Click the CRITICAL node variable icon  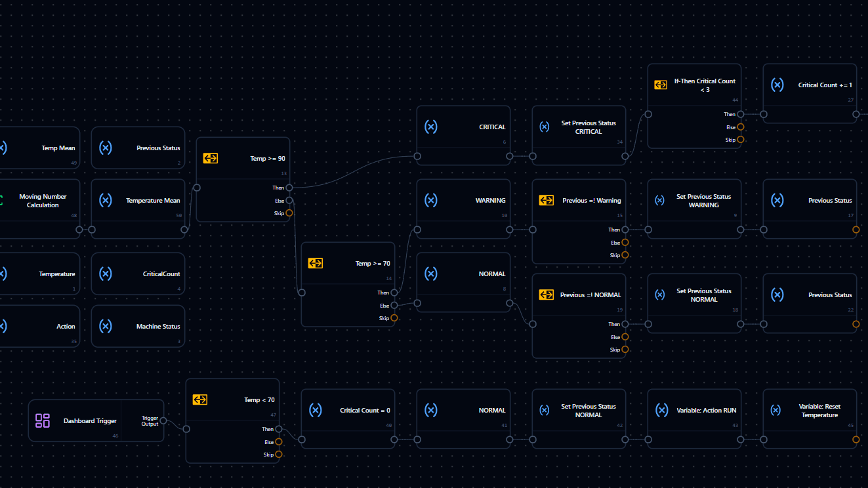[431, 127]
